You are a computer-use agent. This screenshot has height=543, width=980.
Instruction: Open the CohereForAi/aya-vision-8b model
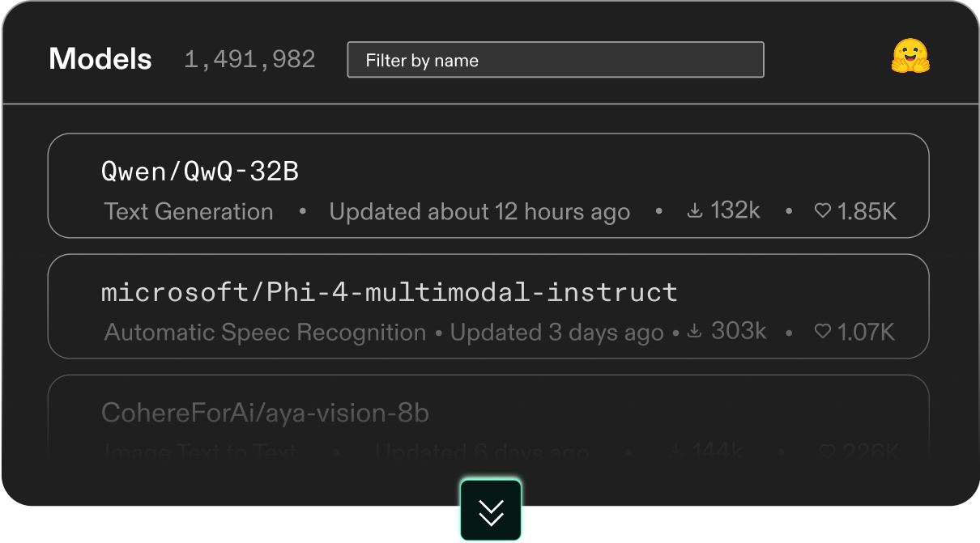(x=265, y=413)
